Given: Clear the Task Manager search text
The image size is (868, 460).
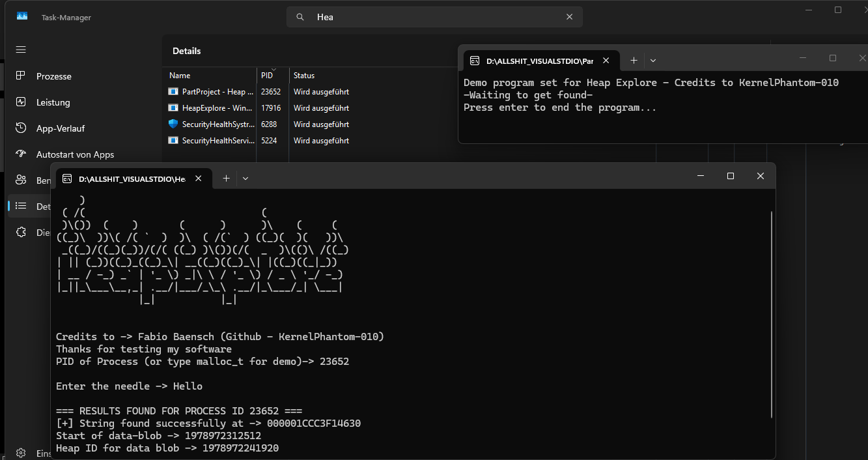Looking at the screenshot, I should (x=570, y=17).
